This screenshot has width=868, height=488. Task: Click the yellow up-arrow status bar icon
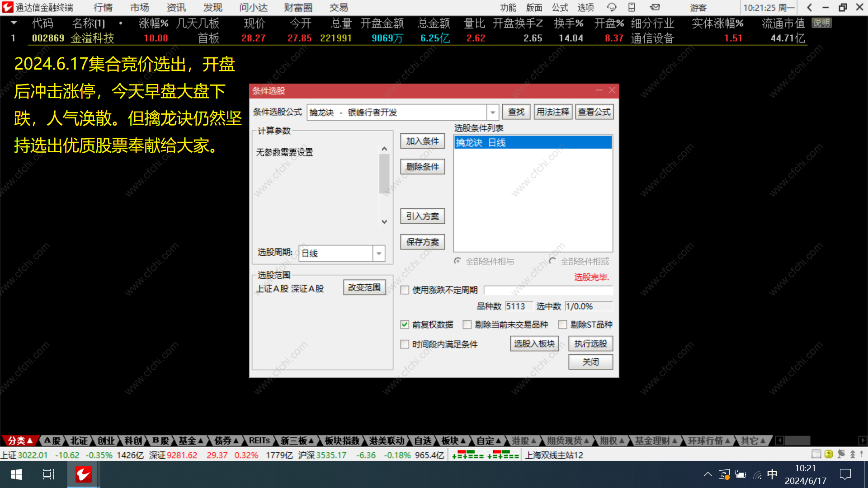(x=829, y=454)
